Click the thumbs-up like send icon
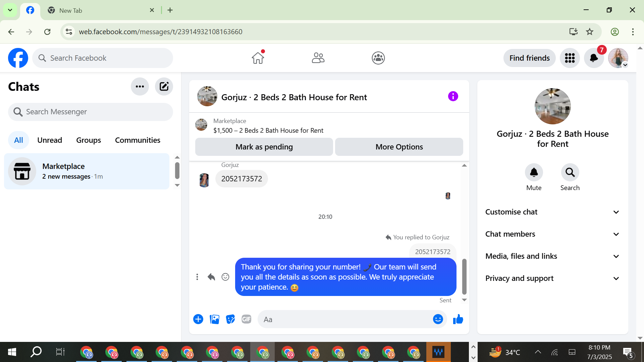Viewport: 644px width, 362px height. coord(458,319)
